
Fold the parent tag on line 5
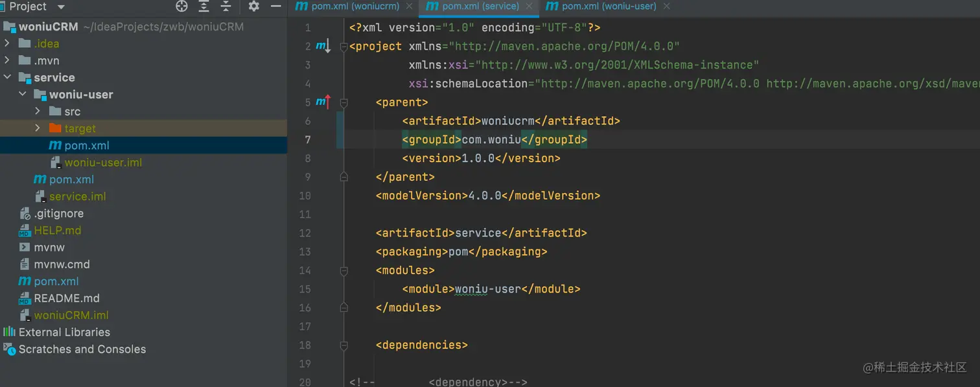click(344, 102)
